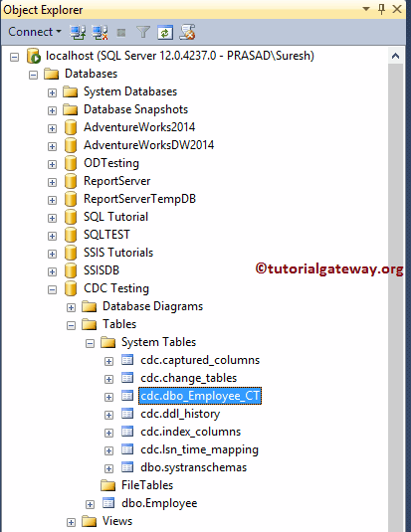Select dbo.systranschemas table

pos(194,467)
